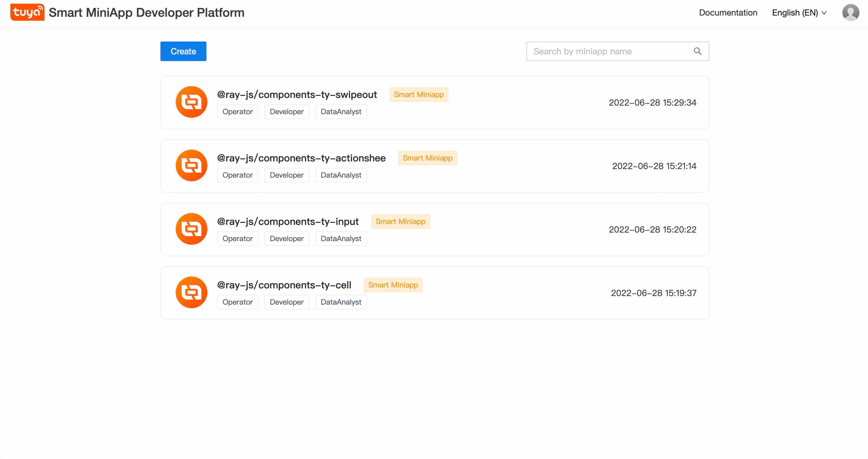Screen dimensions: 868x459
Task: Click the components-ty-cell app icon
Action: [x=192, y=292]
